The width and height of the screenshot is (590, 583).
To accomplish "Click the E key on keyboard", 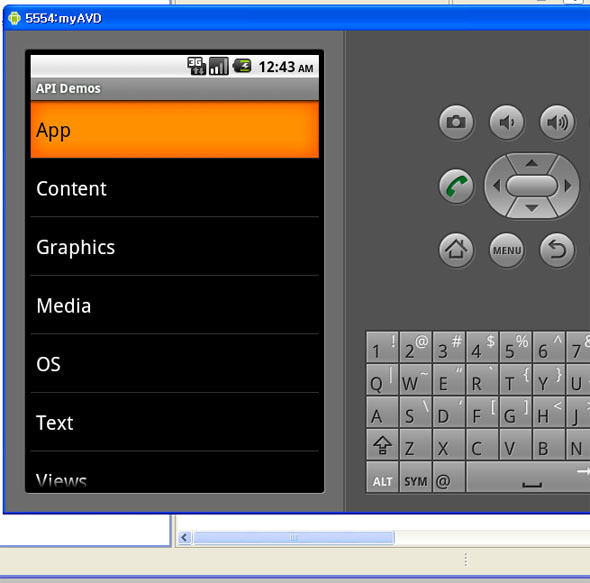I will pos(449,379).
